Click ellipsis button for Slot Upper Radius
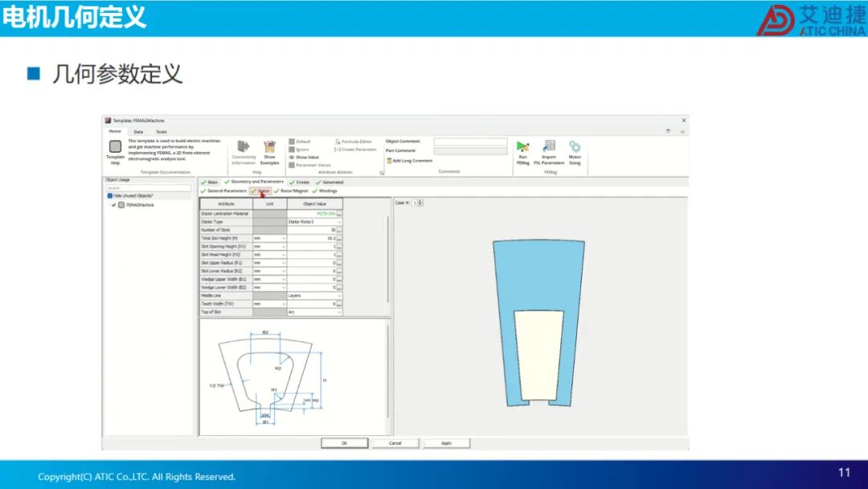Screen dimensions: 868x489 point(339,263)
